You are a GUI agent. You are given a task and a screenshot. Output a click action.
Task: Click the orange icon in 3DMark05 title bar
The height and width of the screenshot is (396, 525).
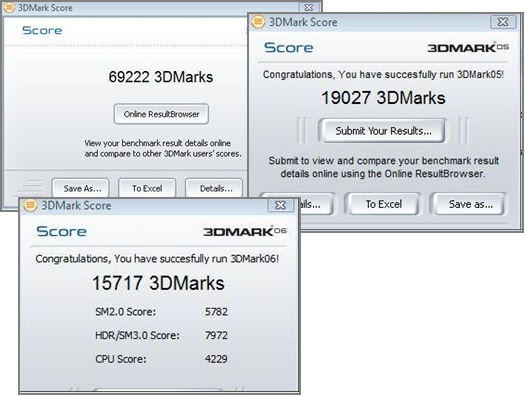pos(258,22)
